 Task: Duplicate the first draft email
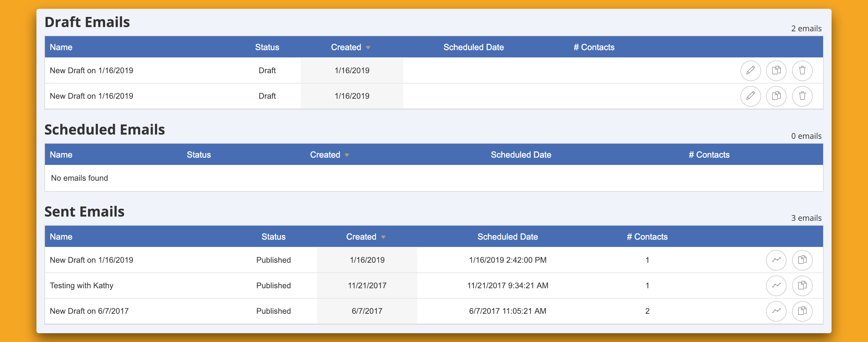tap(776, 70)
